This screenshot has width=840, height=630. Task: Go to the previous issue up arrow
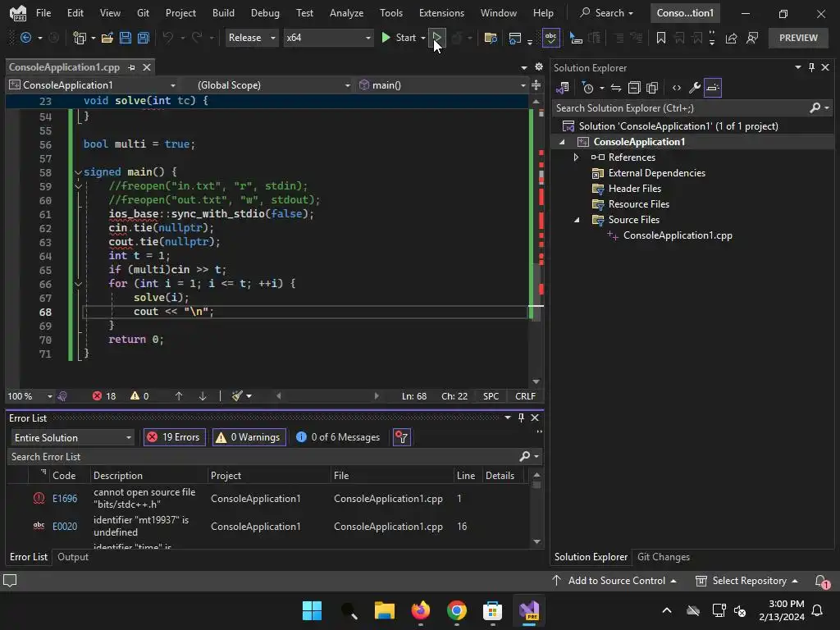click(x=179, y=396)
